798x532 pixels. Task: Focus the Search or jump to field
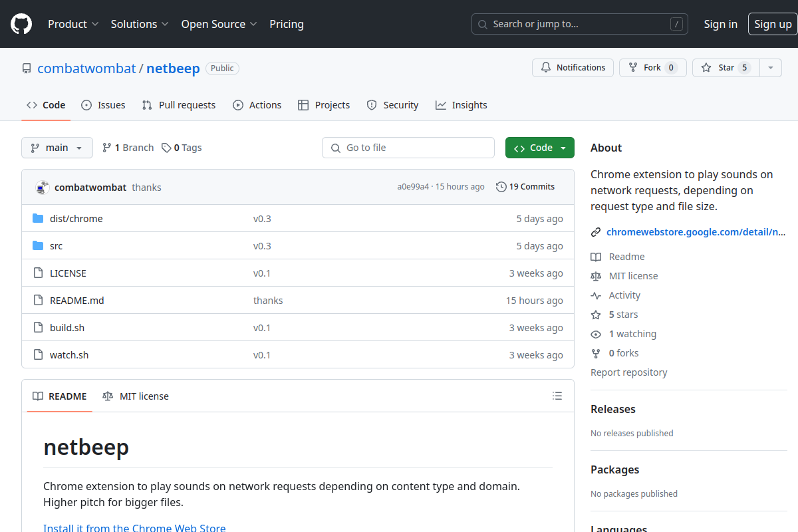coord(580,24)
